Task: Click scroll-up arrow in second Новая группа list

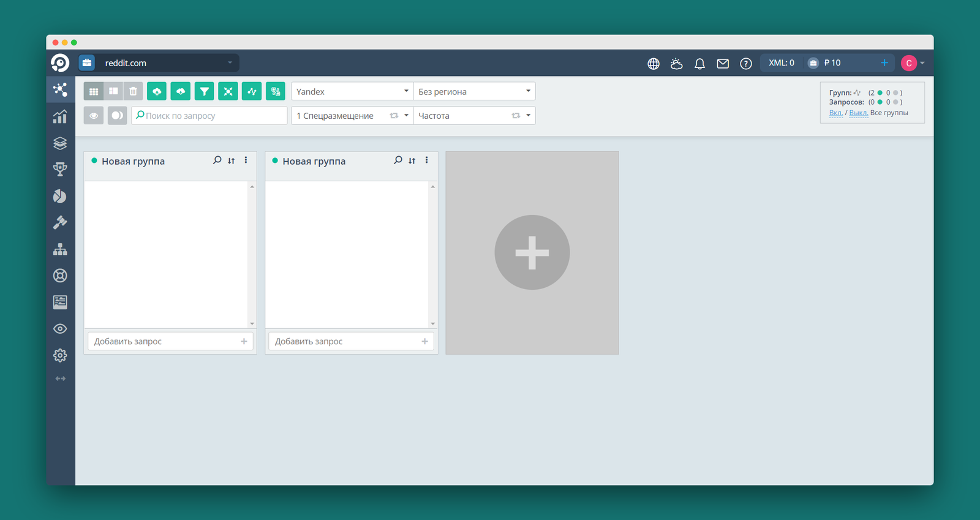Action: [433, 186]
